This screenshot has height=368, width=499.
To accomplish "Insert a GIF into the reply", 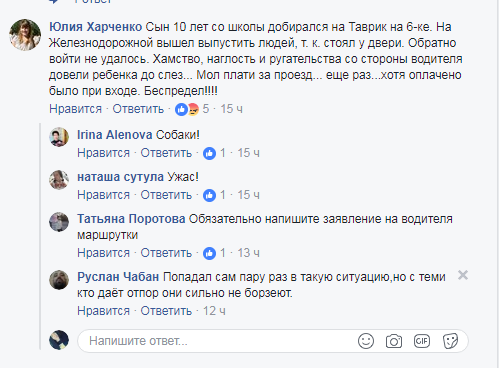I will 422,341.
